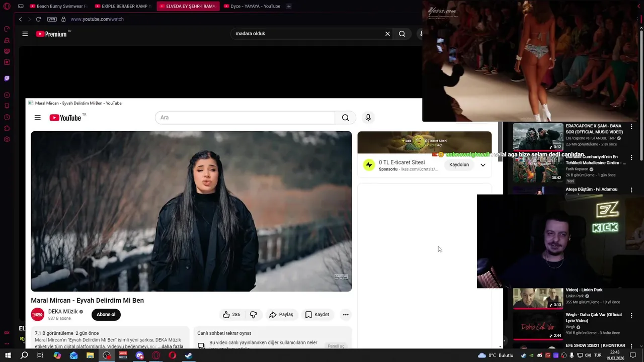Click the Discord tray icon
Image resolution: width=644 pixels, height=362 pixels.
(539, 355)
